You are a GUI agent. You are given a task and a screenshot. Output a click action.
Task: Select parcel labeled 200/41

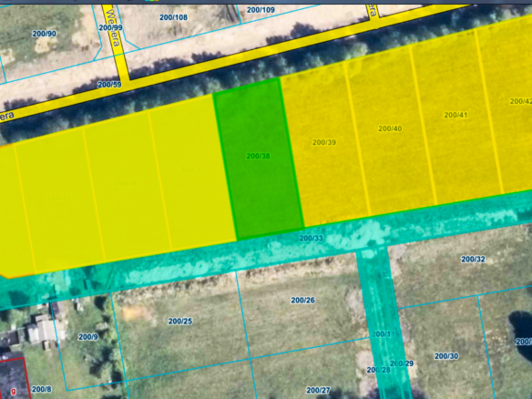tap(455, 117)
